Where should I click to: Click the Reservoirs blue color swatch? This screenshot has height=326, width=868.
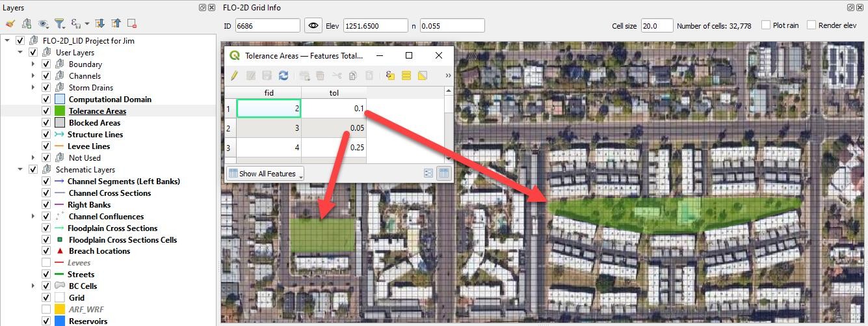point(59,321)
